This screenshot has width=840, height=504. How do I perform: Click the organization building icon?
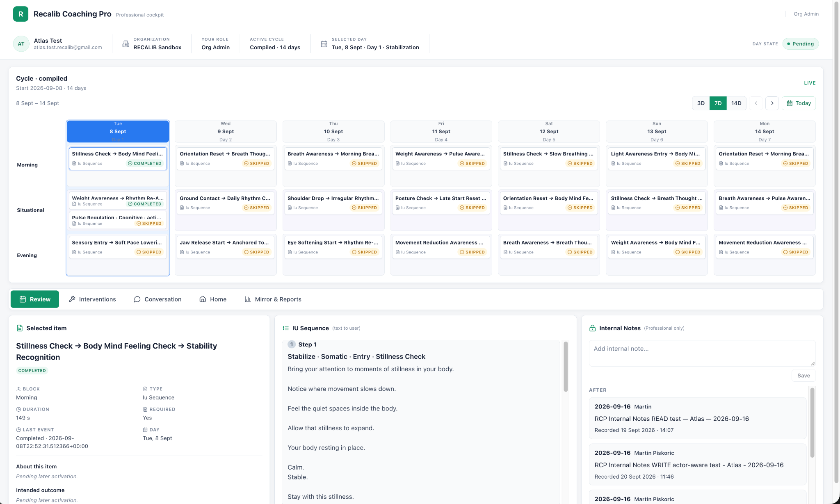126,44
